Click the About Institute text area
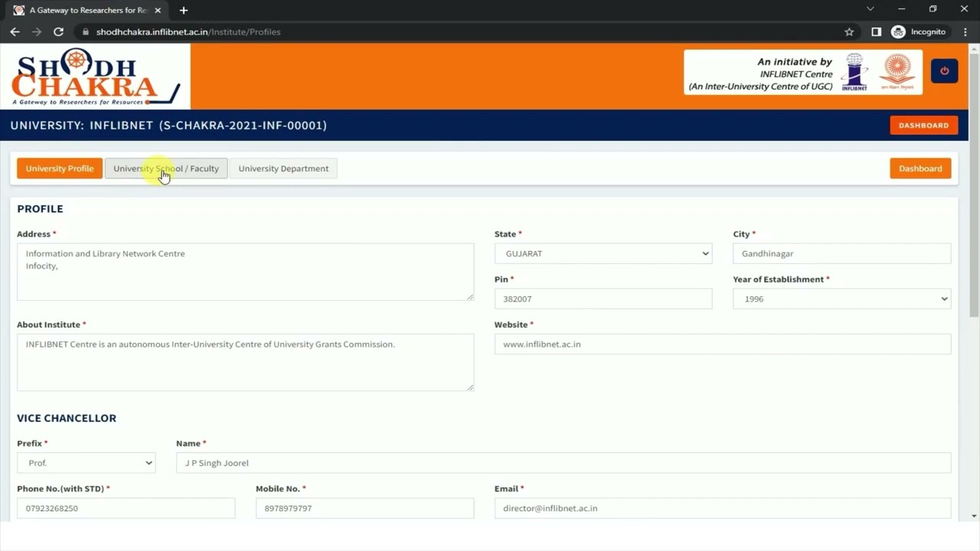980x551 pixels. 245,362
